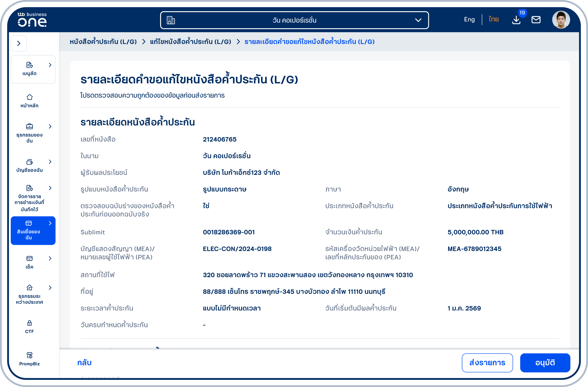The height and width of the screenshot is (387, 588).
Task: Click the L/G number 212406765
Action: click(220, 139)
